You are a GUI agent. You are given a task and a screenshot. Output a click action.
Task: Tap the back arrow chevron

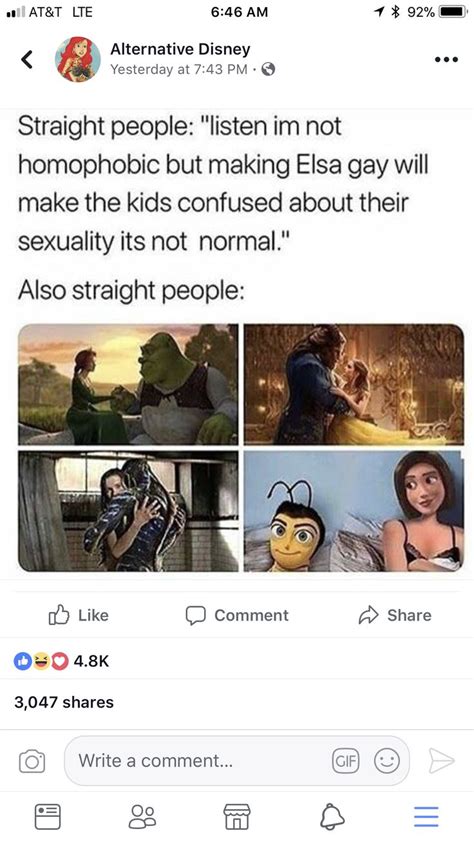(x=27, y=60)
